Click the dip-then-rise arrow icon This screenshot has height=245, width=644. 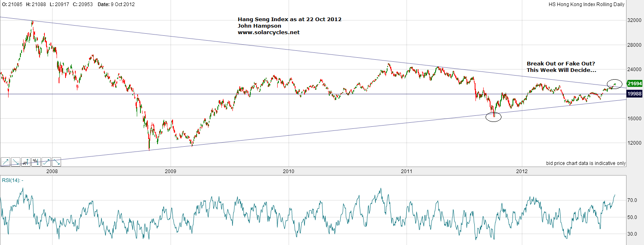click(46, 162)
